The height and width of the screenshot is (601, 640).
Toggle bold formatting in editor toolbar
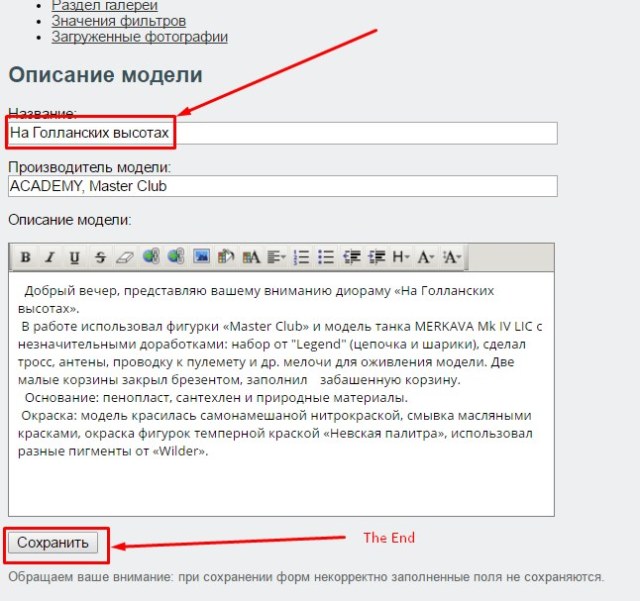tap(26, 257)
